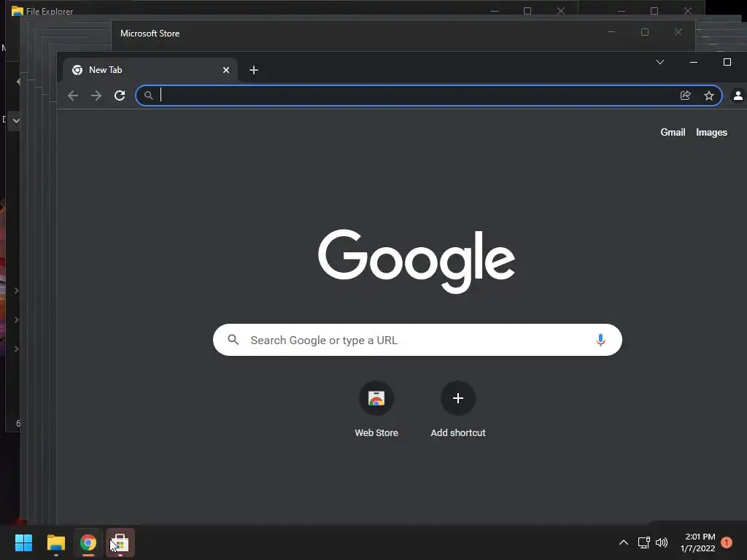Close the Microsoft Store window
The image size is (747, 560).
point(678,32)
